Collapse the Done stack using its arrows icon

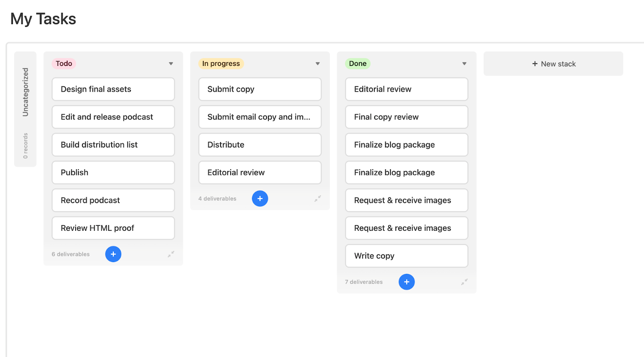point(464,282)
